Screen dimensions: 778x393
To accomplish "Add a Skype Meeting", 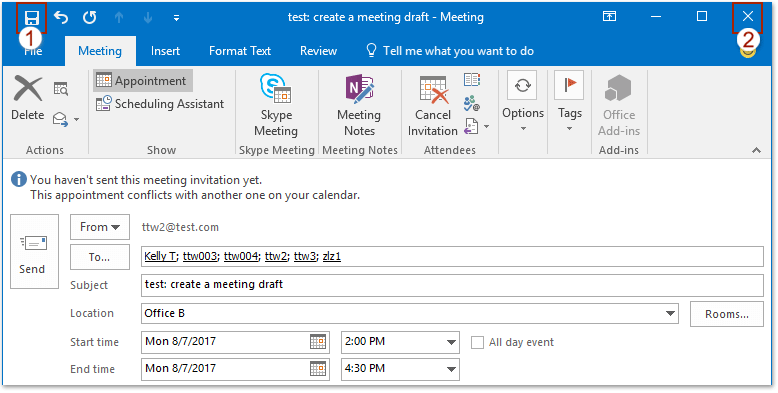I will (x=276, y=106).
